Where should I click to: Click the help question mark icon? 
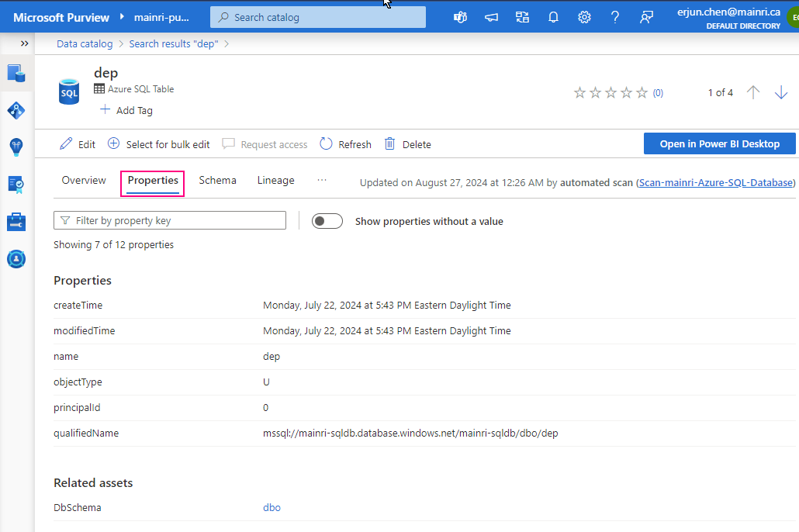pos(614,17)
